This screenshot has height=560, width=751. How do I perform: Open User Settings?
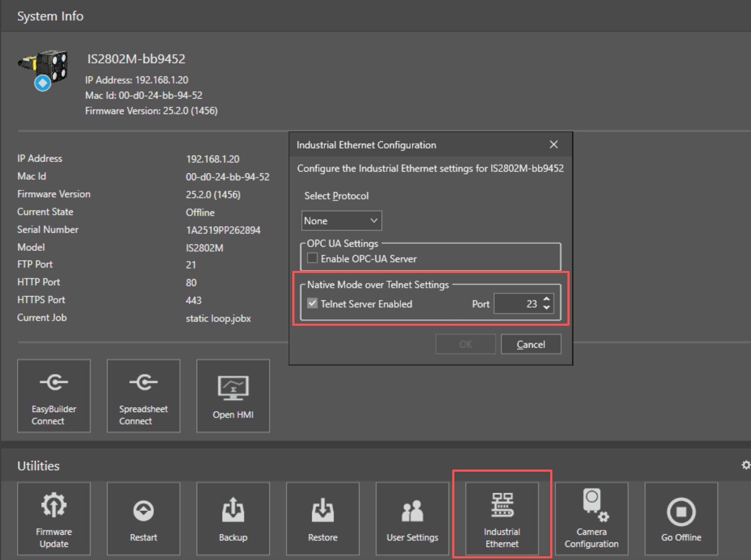click(412, 518)
